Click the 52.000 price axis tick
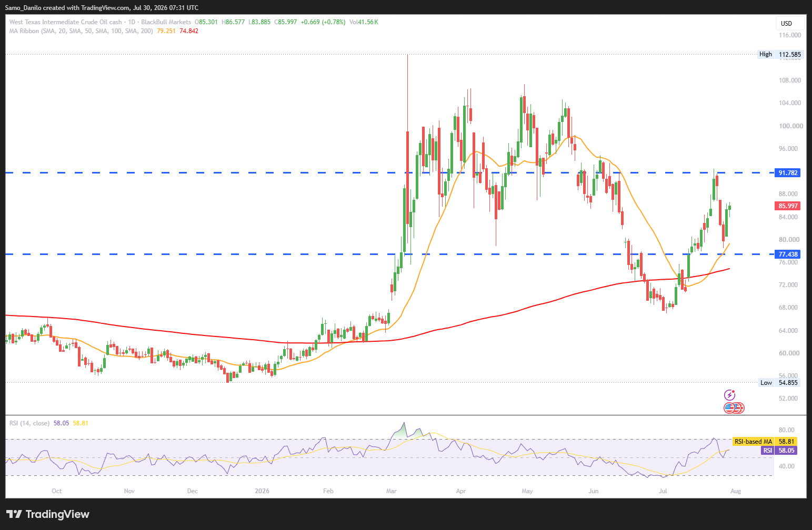 click(x=788, y=399)
